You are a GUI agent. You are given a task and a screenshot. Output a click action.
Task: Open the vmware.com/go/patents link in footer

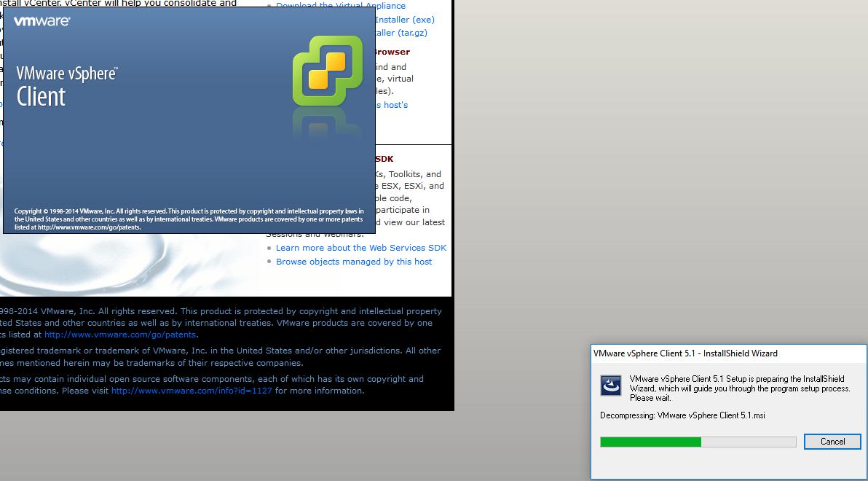pyautogui.click(x=119, y=335)
